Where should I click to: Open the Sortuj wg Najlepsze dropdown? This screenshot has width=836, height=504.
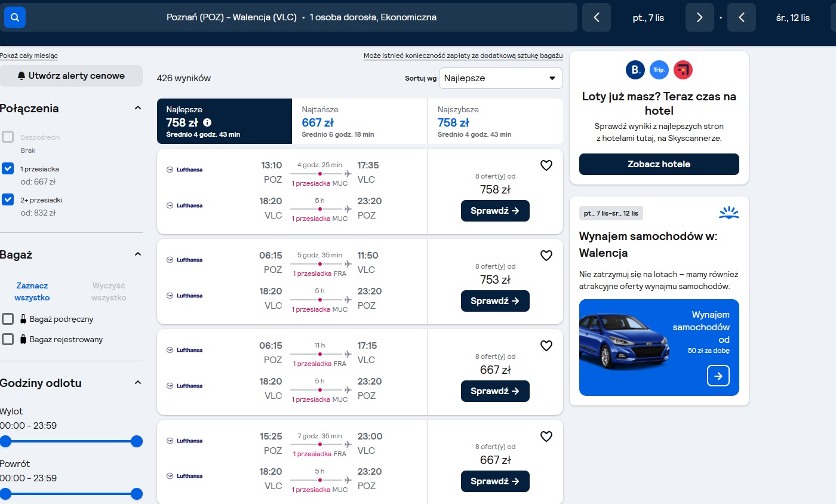click(x=500, y=78)
